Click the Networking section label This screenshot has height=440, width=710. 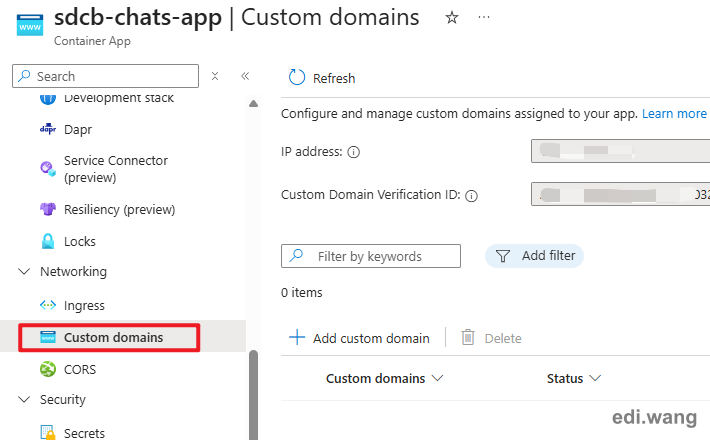tap(73, 272)
